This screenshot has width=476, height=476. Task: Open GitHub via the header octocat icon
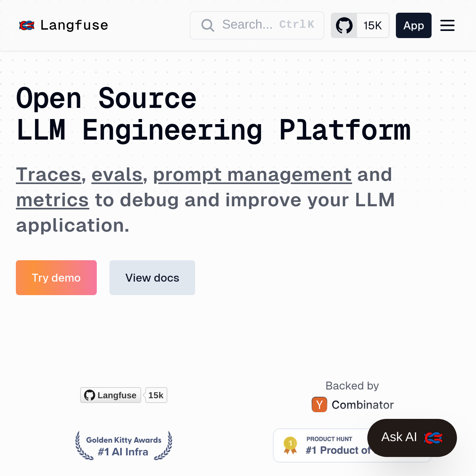pos(344,26)
